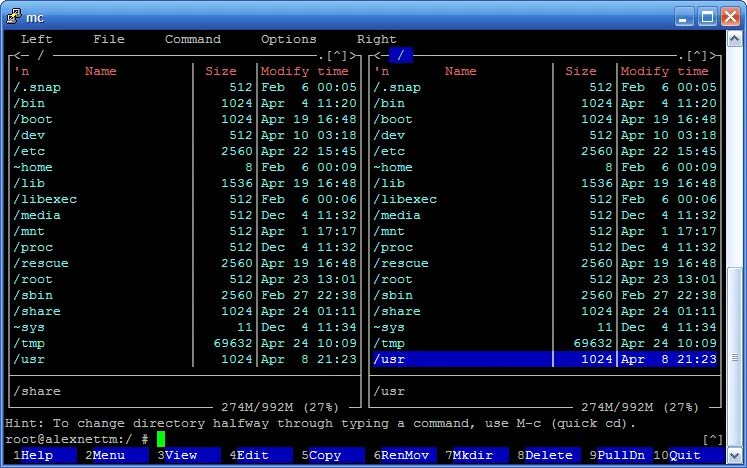
Task: Click terminal scrollbar up arrow
Action: click(x=734, y=39)
